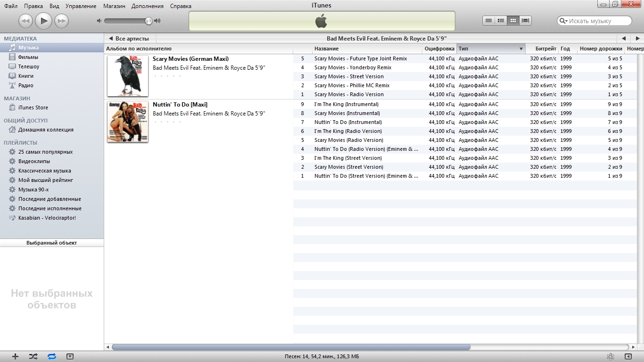Toggle shuffle mode

point(33,356)
